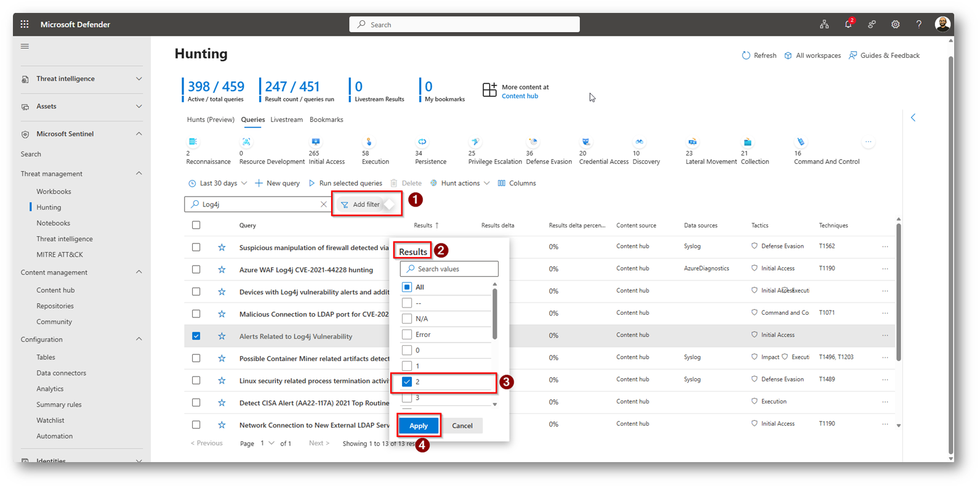The height and width of the screenshot is (488, 980).
Task: Click the help question mark icon
Action: pyautogui.click(x=918, y=25)
